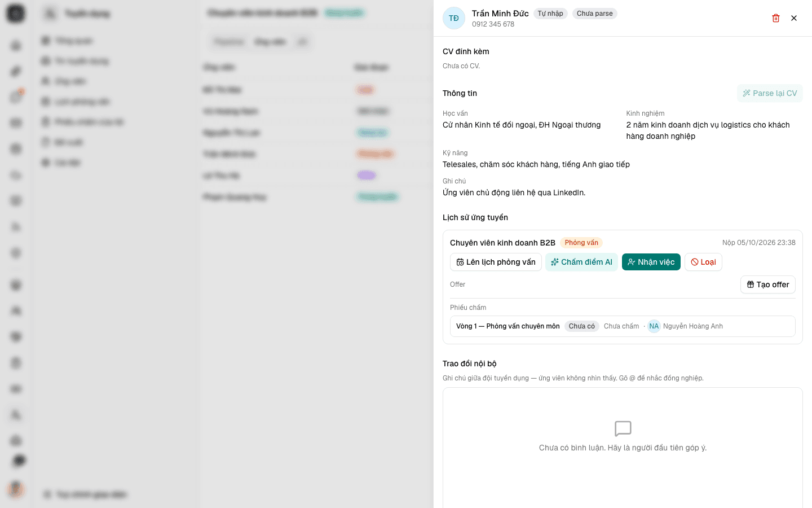
Task: Click the Chưa parse status tag
Action: 595,14
